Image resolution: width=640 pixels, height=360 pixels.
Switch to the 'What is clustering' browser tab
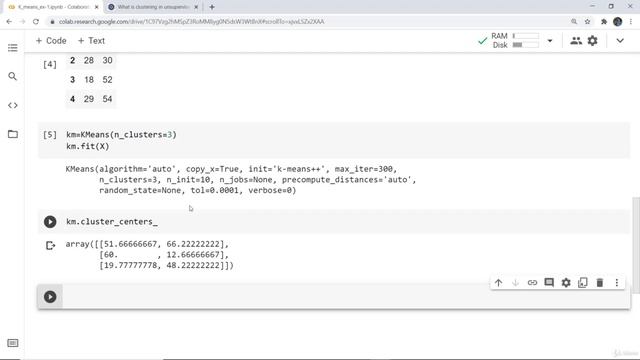click(x=153, y=7)
